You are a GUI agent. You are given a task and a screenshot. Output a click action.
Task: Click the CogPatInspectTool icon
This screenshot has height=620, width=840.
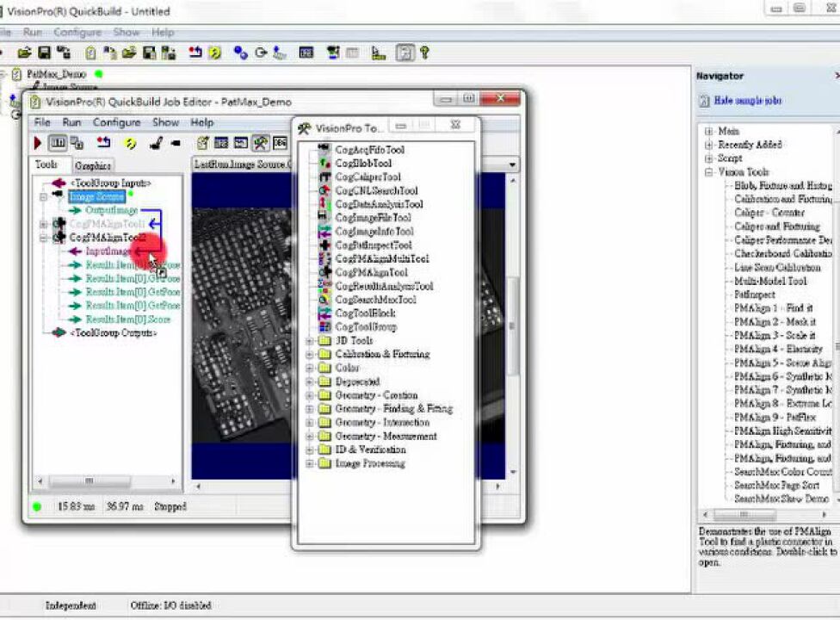pyautogui.click(x=324, y=245)
